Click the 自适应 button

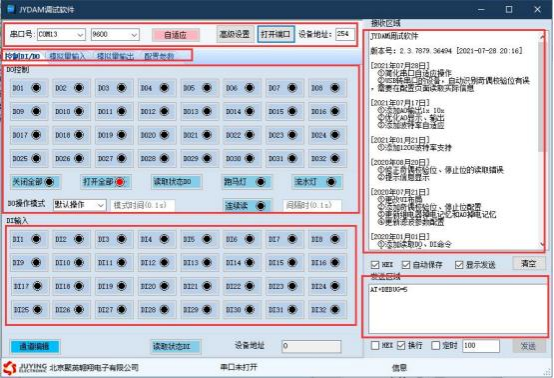pyautogui.click(x=176, y=35)
